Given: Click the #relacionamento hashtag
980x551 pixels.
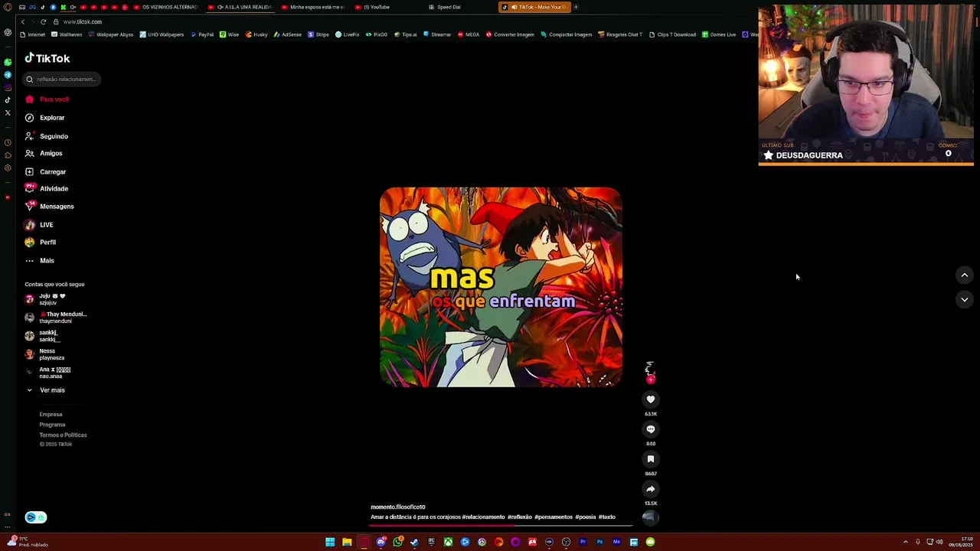Looking at the screenshot, I should [483, 517].
